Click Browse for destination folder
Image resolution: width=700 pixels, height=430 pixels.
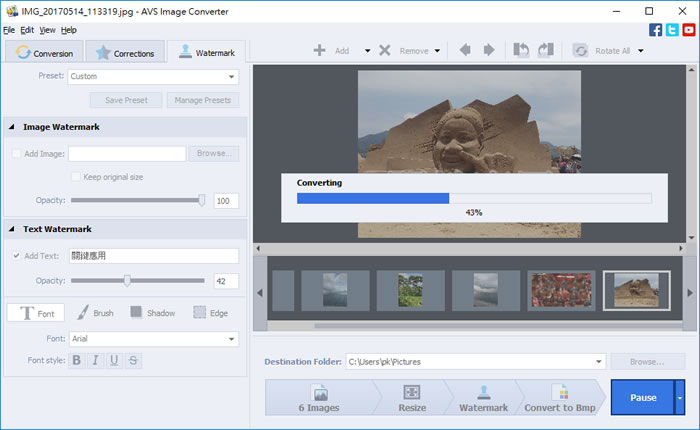pyautogui.click(x=647, y=362)
